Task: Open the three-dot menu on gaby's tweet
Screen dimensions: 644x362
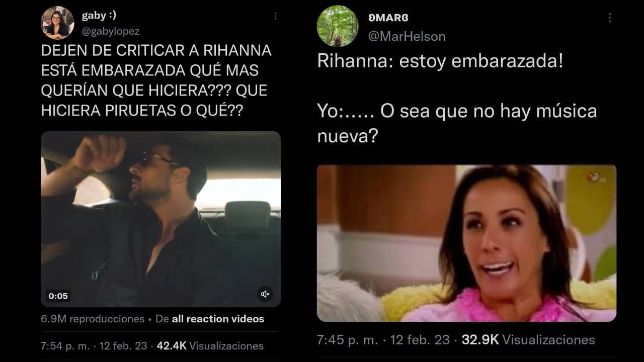Action: 275,17
